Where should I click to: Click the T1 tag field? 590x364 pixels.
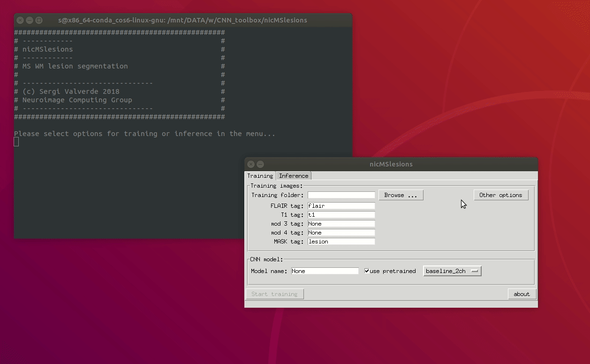[x=341, y=215]
